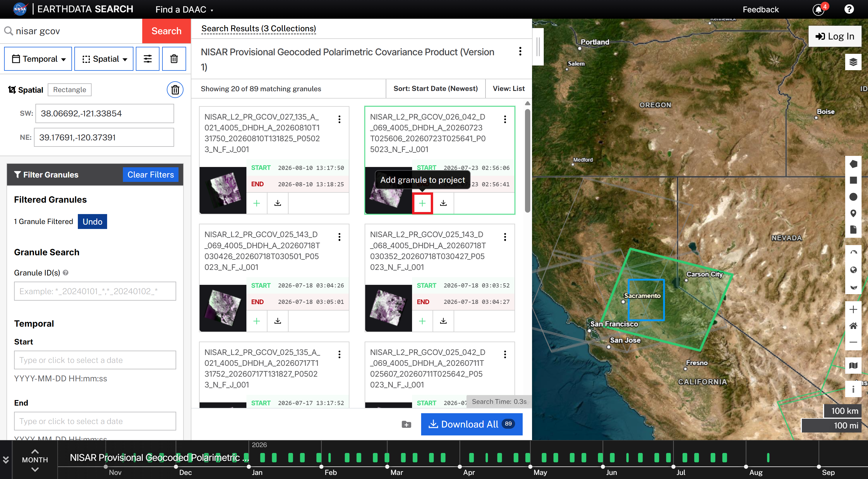868x479 pixels.
Task: Expand the Find a DAAC menu
Action: tap(184, 9)
